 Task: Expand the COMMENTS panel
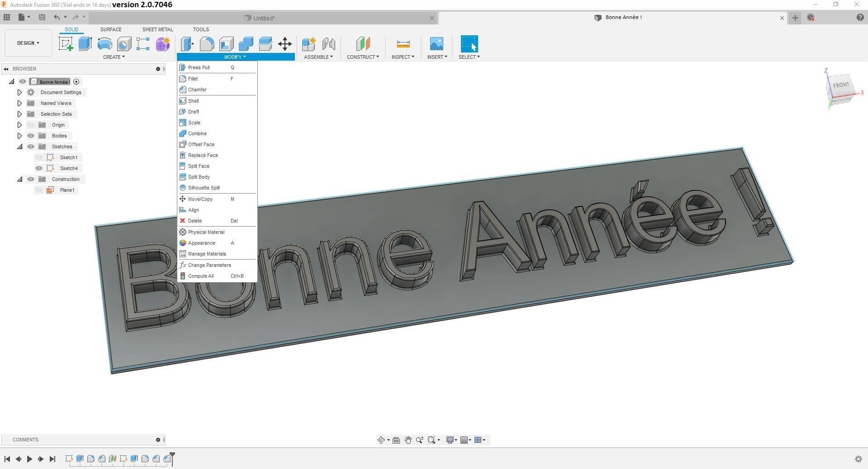(x=158, y=440)
